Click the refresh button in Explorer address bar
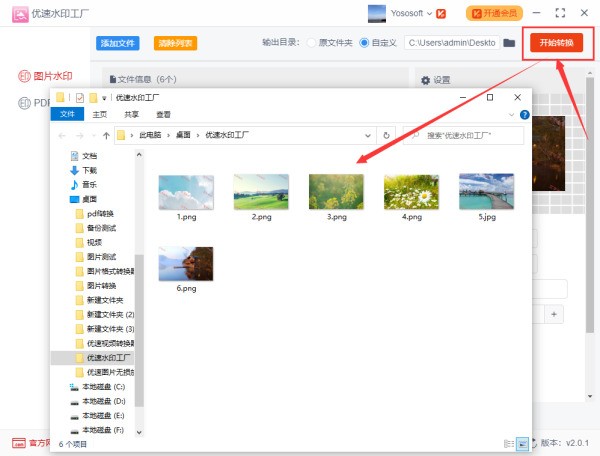This screenshot has height=456, width=600. coord(386,135)
